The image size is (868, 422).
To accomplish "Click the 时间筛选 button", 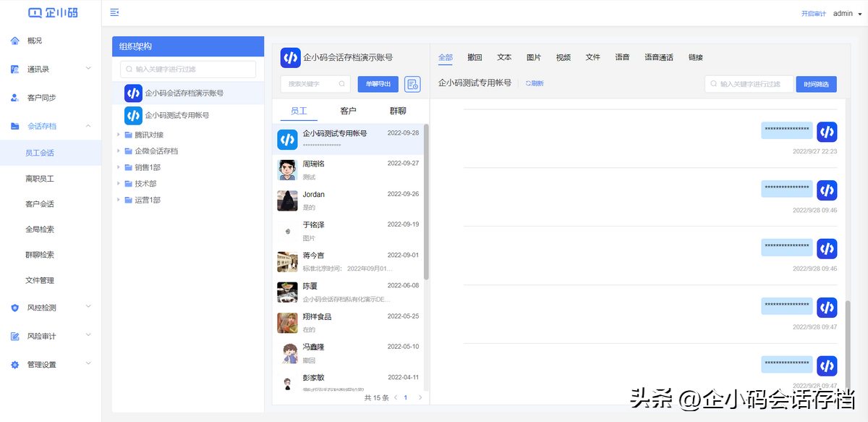I will tap(817, 84).
